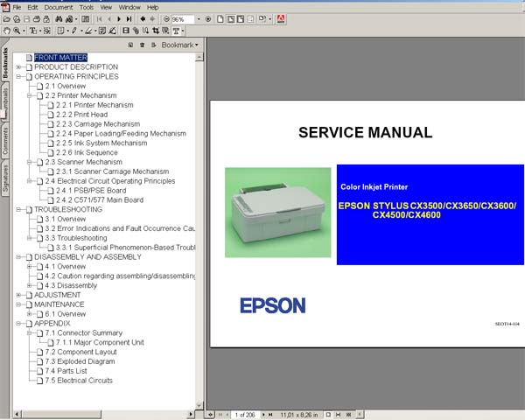Select the Crop tool
The height and width of the screenshot is (420, 525).
click(156, 31)
